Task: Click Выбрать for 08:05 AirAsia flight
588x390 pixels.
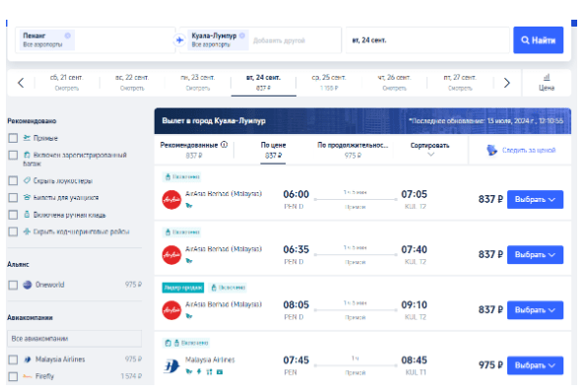Action: [x=535, y=310]
